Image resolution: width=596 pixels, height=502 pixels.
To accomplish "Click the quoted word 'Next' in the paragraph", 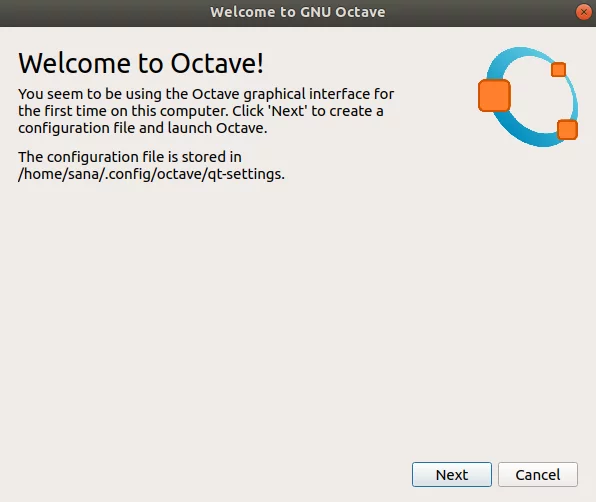I will (288, 111).
